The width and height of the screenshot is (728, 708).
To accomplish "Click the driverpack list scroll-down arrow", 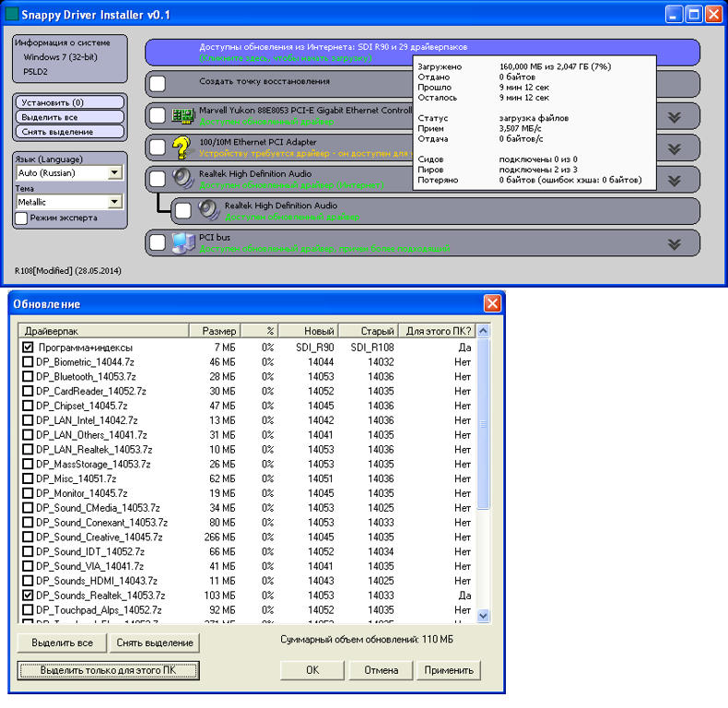I will (x=483, y=616).
